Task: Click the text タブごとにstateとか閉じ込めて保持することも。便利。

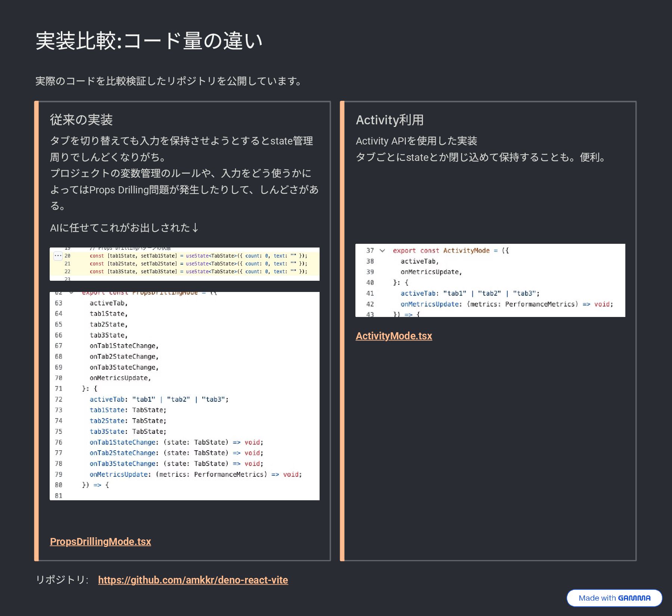Action: click(481, 157)
